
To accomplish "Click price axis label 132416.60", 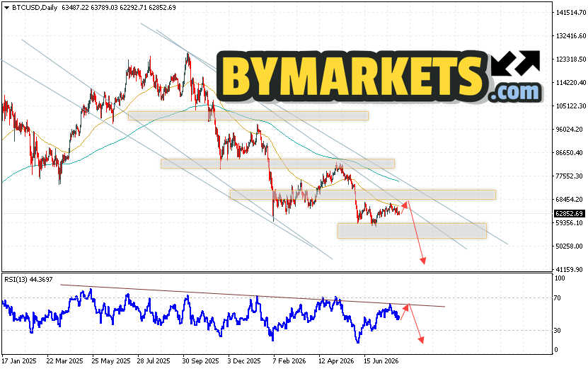I will [571, 35].
